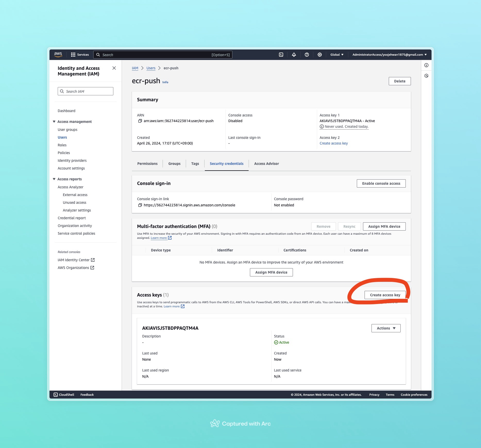This screenshot has height=448, width=481.
Task: Open the Privacy footer link
Action: tap(374, 395)
